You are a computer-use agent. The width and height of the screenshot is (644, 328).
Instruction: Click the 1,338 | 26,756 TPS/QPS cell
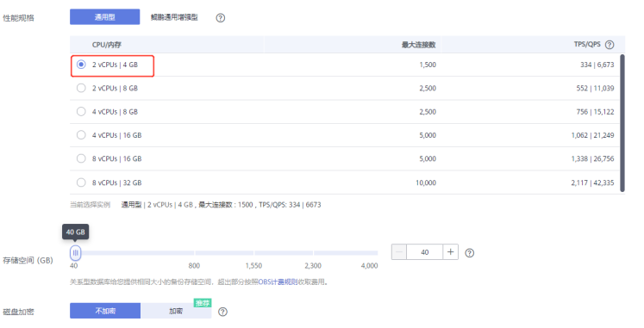click(592, 158)
